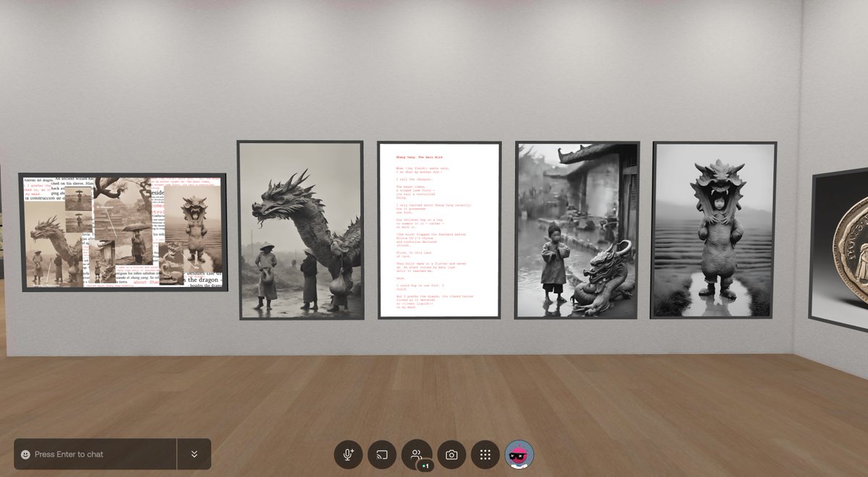Open the participants list icon

point(417,455)
